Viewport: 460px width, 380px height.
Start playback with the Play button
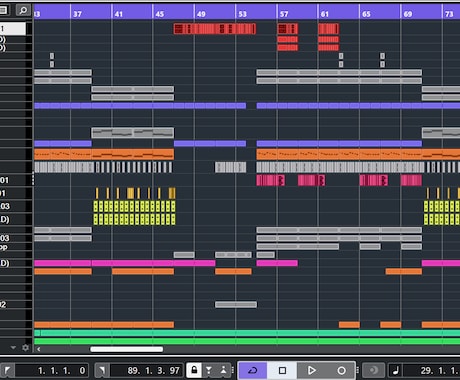click(x=311, y=370)
